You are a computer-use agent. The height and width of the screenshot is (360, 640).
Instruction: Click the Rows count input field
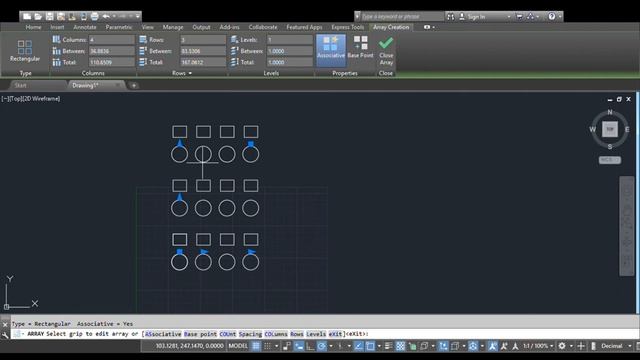click(x=203, y=40)
